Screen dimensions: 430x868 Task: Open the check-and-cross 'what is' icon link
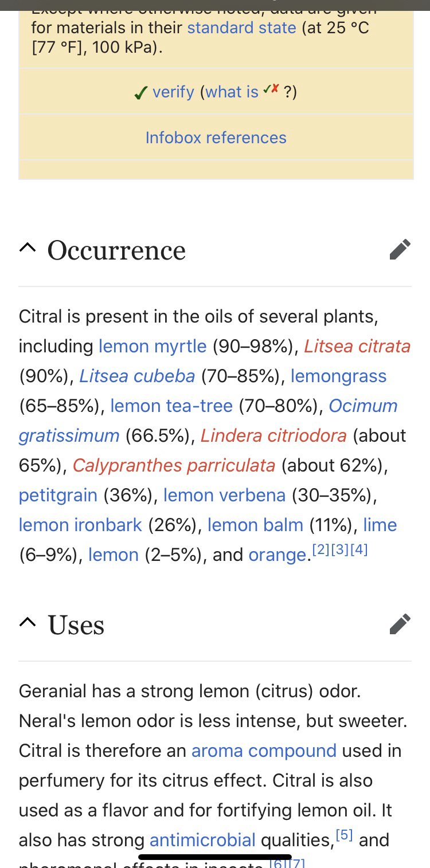click(x=271, y=89)
